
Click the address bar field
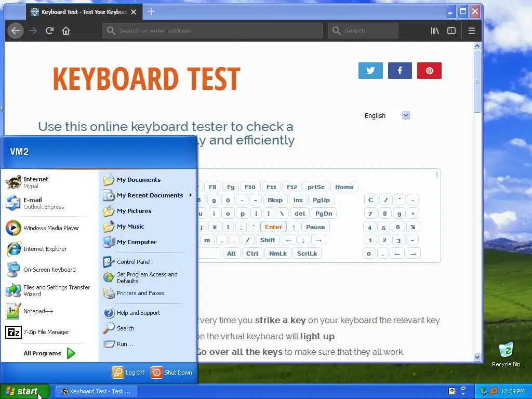[x=212, y=31]
